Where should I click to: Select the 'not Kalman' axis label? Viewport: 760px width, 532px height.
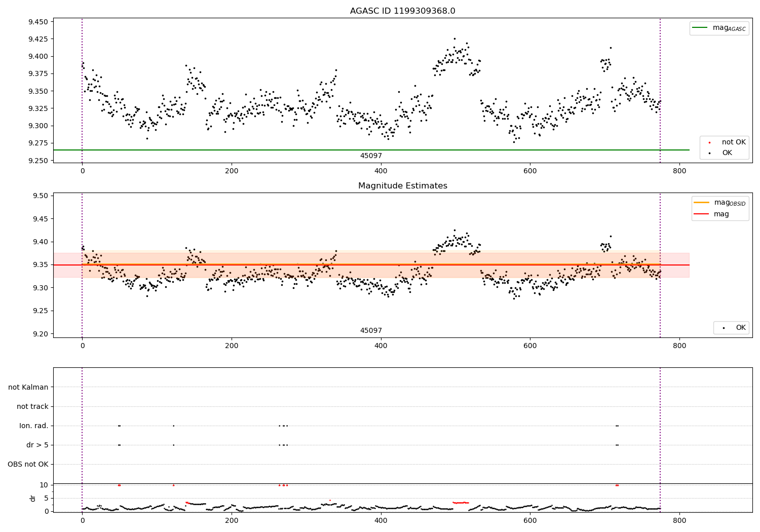[28, 387]
